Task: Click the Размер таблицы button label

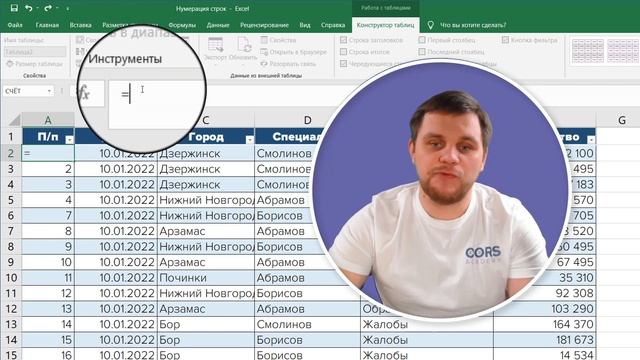Action: pos(39,64)
